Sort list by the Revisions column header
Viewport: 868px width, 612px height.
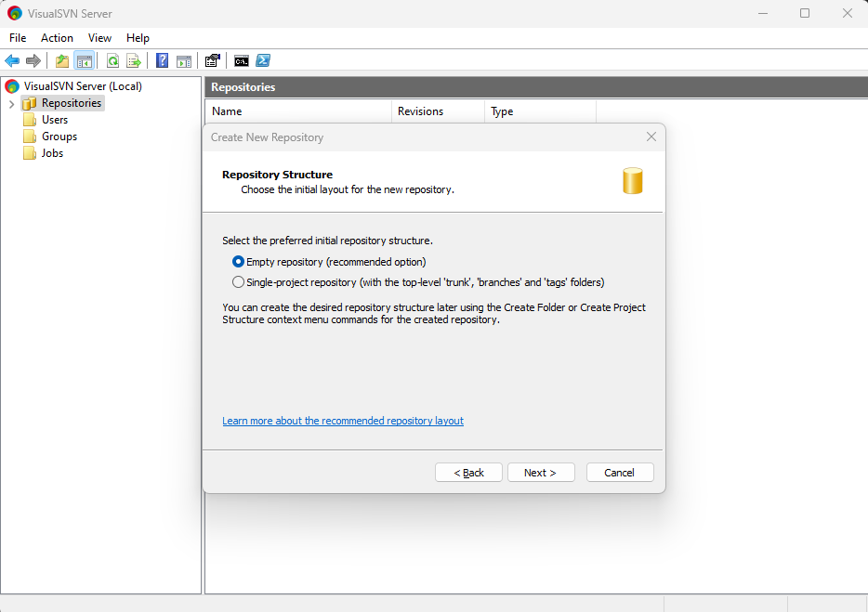pyautogui.click(x=420, y=111)
